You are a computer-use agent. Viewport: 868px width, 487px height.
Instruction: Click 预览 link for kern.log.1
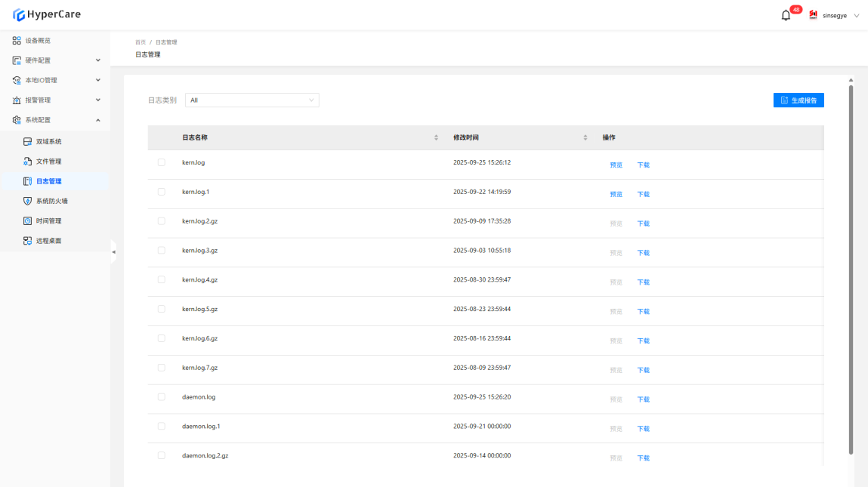(616, 194)
